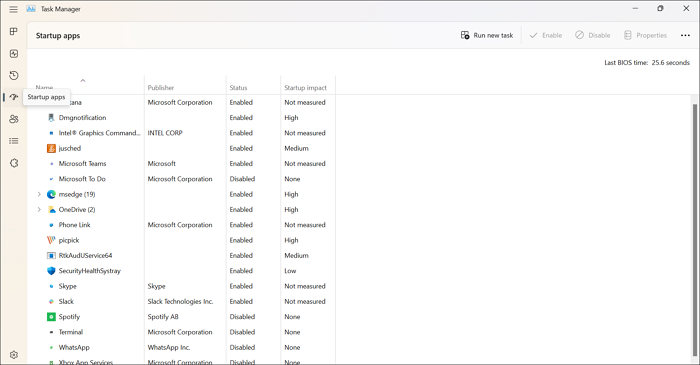Select the Slack row name
The image size is (700, 365).
[66, 302]
